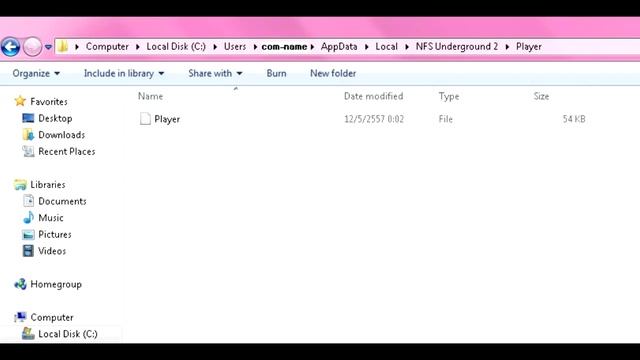Navigate to com-name breadcrumb segment
The width and height of the screenshot is (640, 360).
click(x=284, y=47)
